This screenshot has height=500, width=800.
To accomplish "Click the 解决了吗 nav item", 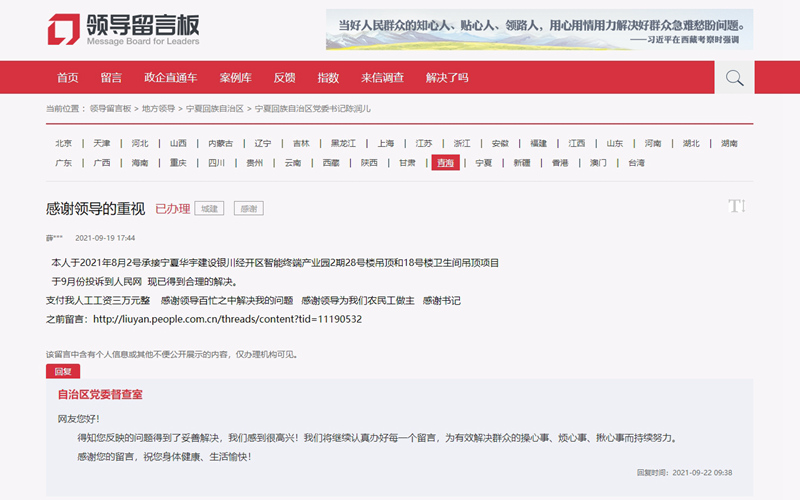I will tap(447, 78).
